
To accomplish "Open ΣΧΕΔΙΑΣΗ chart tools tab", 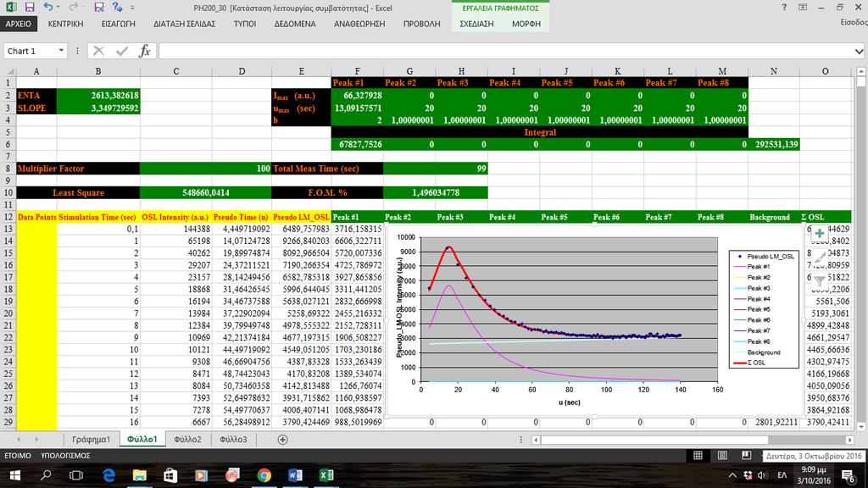I will tap(476, 24).
